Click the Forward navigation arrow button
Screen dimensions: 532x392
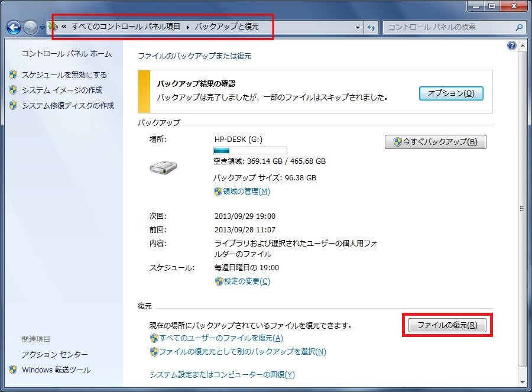(x=30, y=27)
